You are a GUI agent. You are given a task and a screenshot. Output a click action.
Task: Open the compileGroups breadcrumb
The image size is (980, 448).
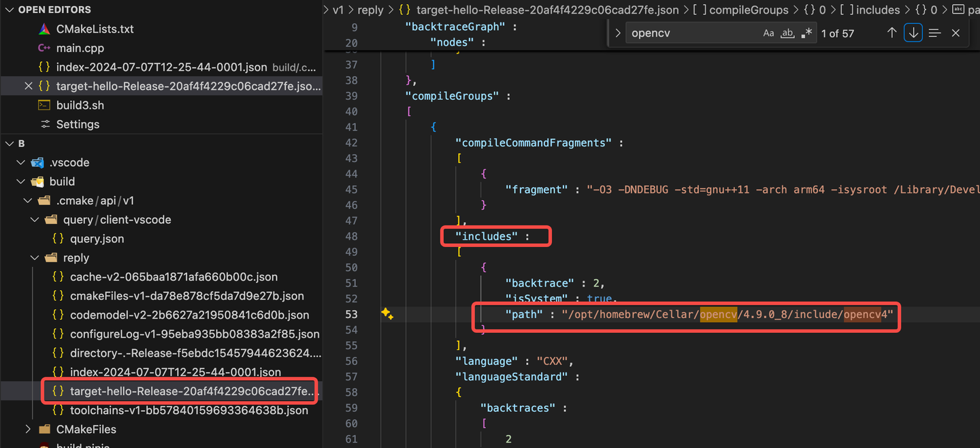pos(749,10)
